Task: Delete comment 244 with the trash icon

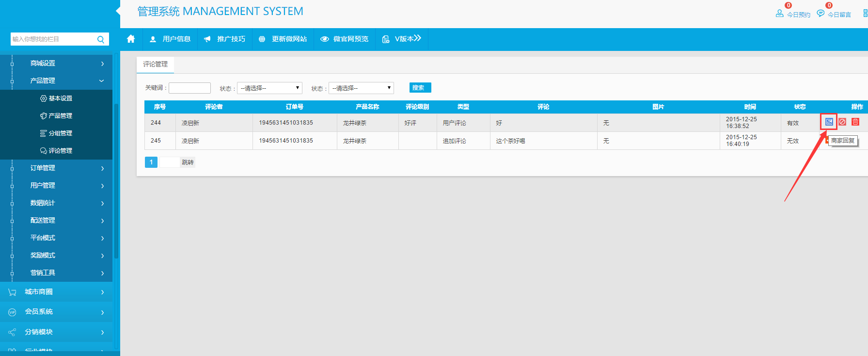Action: click(855, 122)
